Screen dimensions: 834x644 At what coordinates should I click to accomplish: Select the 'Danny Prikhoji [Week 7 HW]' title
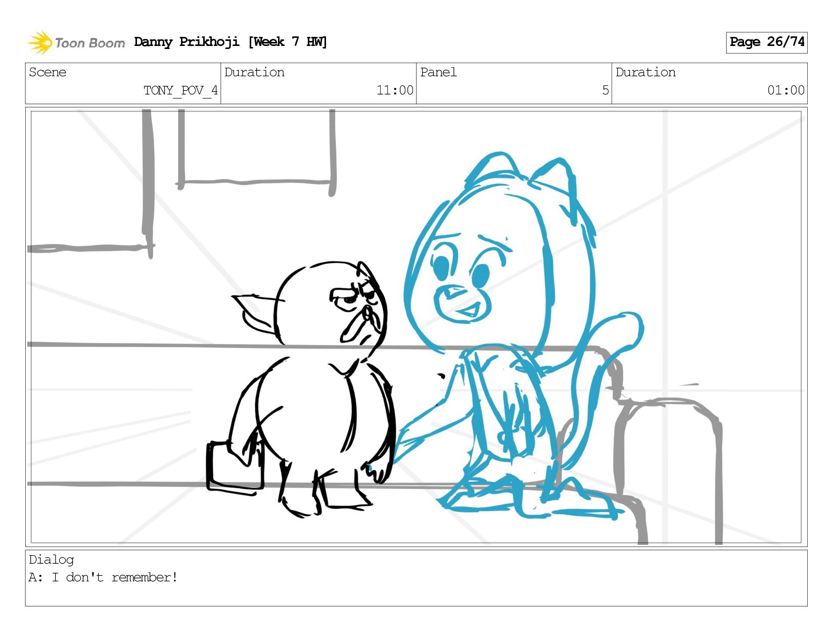tap(230, 42)
